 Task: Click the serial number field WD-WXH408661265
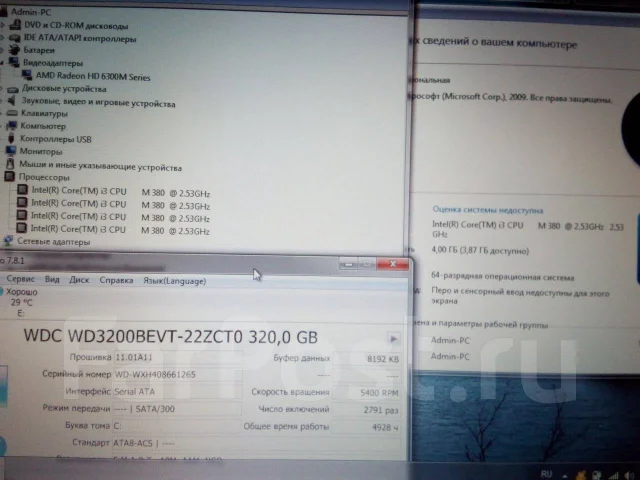[178, 374]
